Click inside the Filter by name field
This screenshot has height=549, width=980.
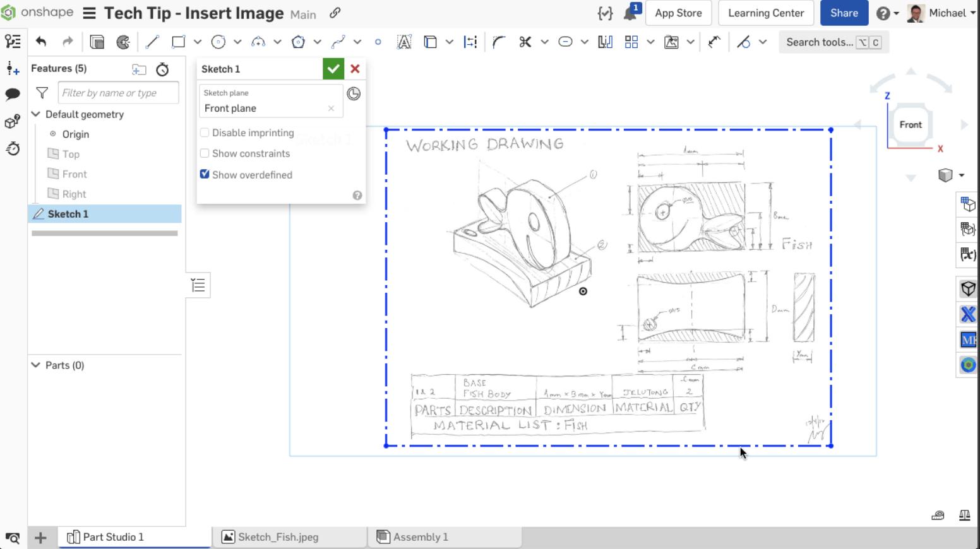coord(117,92)
